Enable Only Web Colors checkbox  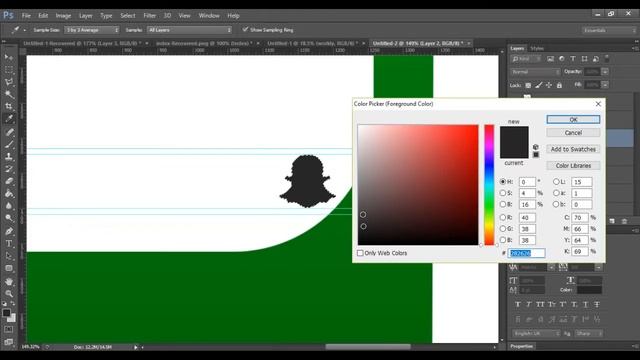360,253
